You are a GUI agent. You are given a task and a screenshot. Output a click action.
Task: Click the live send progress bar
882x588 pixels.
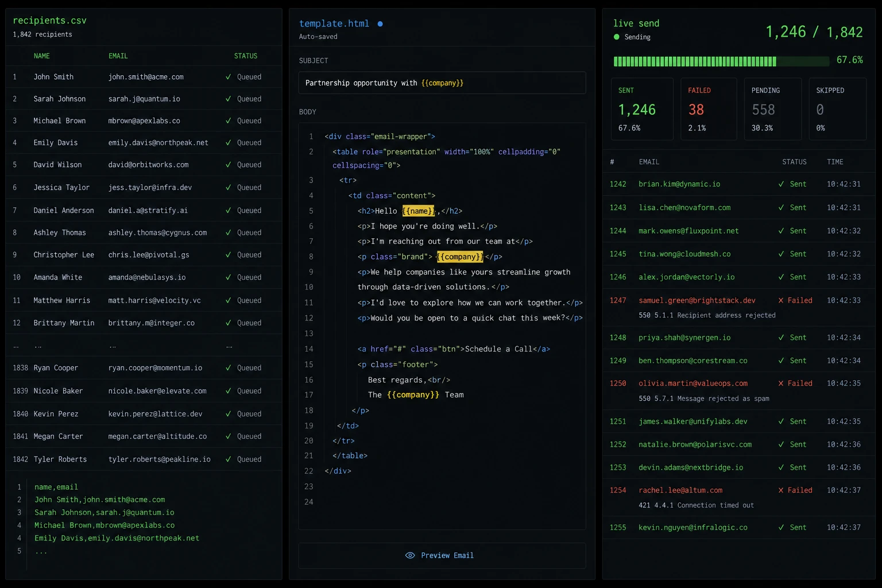point(721,61)
